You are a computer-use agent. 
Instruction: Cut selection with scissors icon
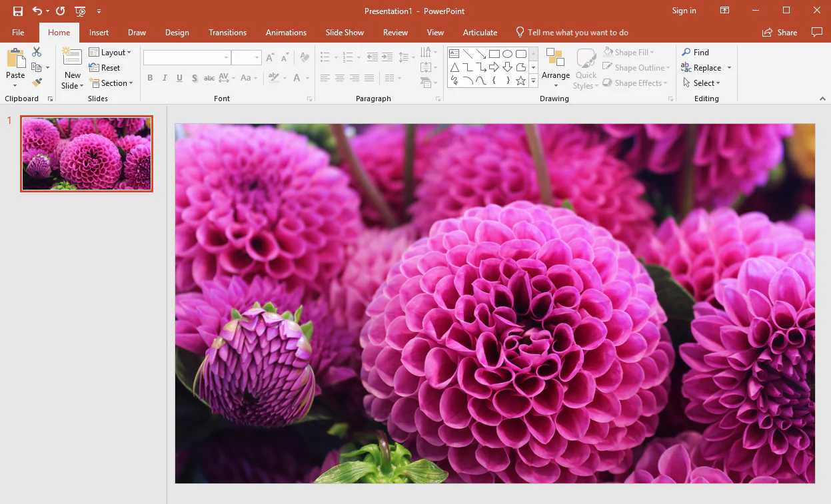point(37,52)
